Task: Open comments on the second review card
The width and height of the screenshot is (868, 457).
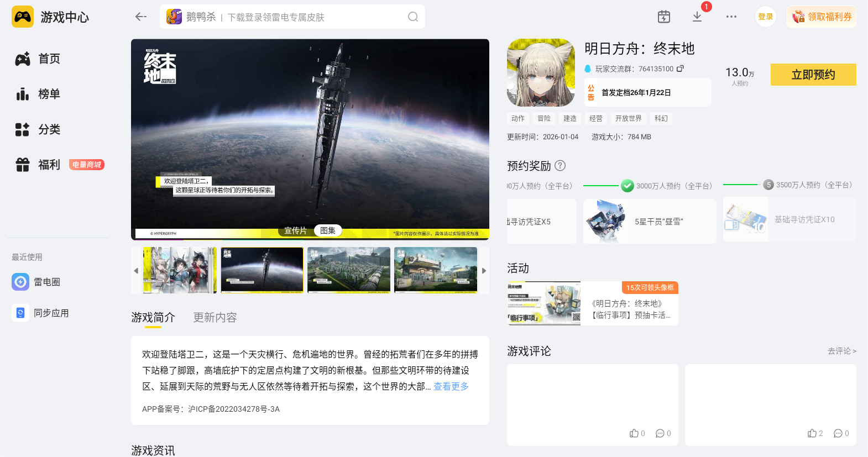Action: 841,433
